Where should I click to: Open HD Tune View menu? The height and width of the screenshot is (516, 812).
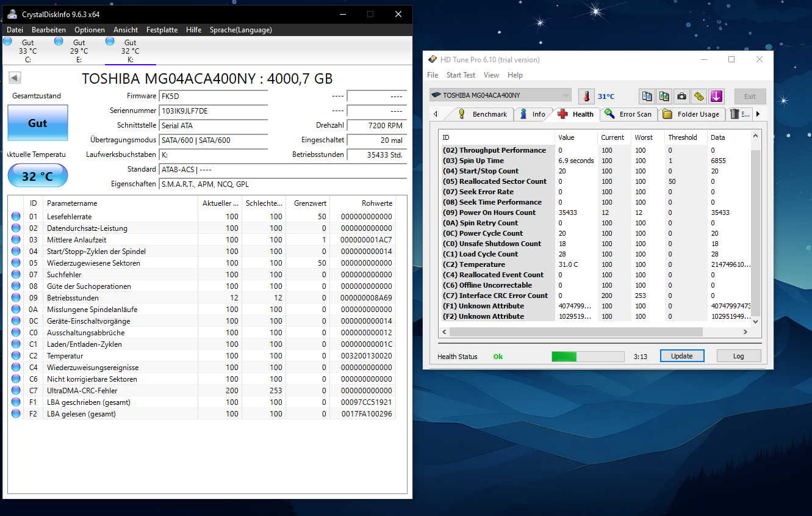coord(491,75)
